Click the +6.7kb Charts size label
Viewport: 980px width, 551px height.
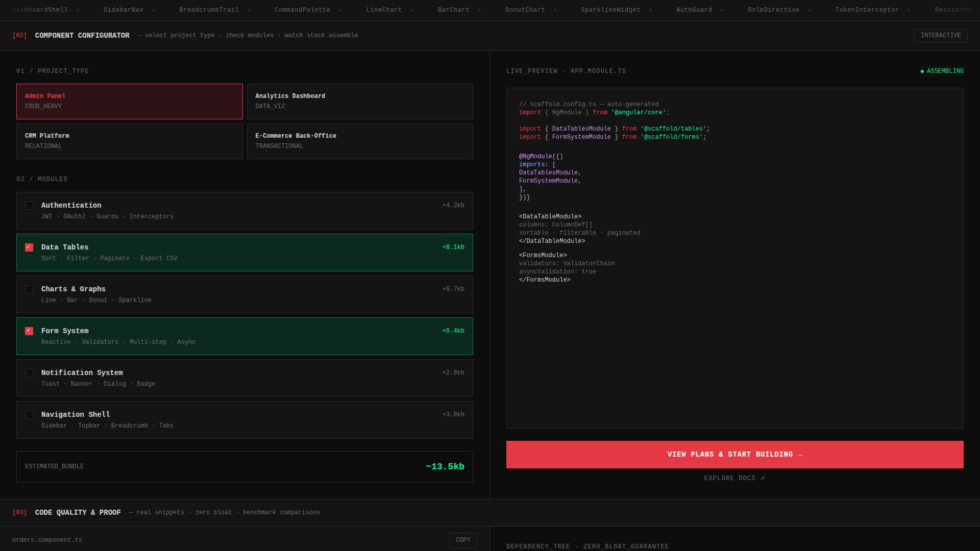[453, 289]
